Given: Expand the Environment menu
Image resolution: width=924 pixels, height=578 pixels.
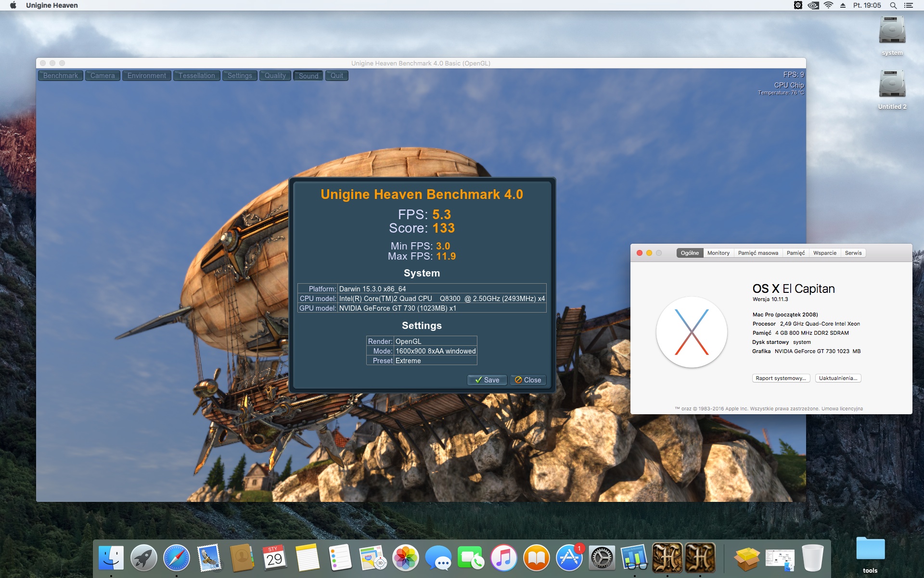Looking at the screenshot, I should tap(146, 76).
